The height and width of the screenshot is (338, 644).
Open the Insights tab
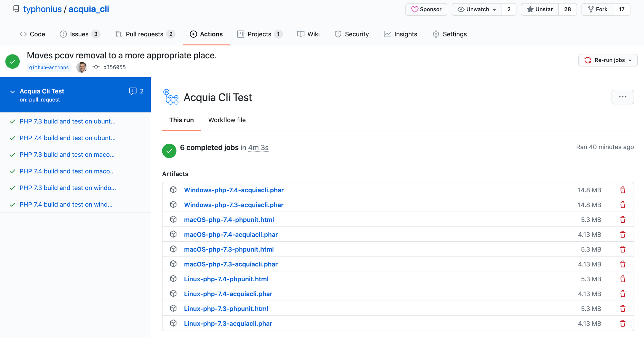[401, 34]
